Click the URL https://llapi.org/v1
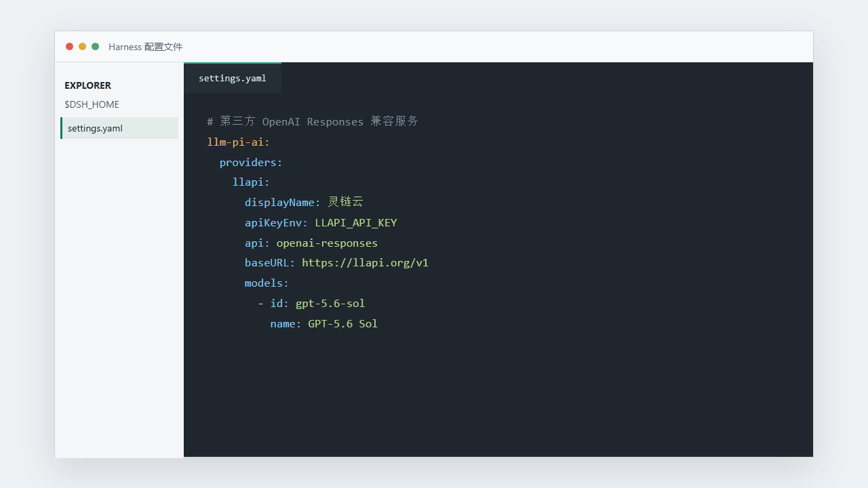868x488 pixels. [x=366, y=263]
